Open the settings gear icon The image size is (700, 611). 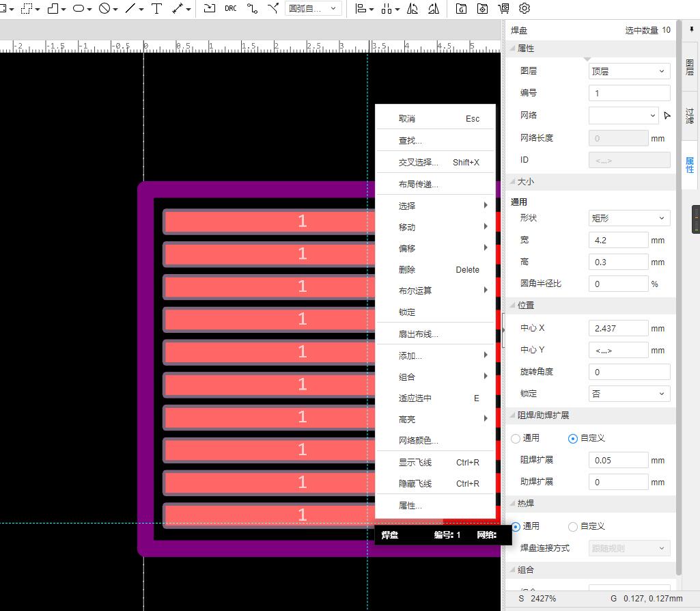[524, 9]
